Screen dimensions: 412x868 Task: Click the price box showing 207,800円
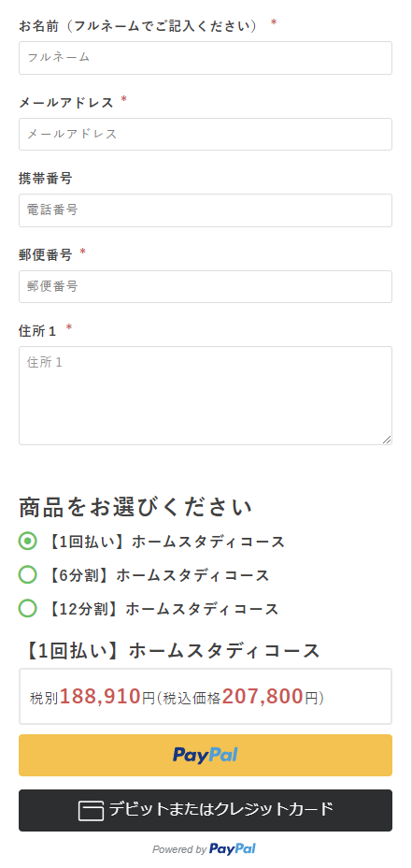point(206,697)
